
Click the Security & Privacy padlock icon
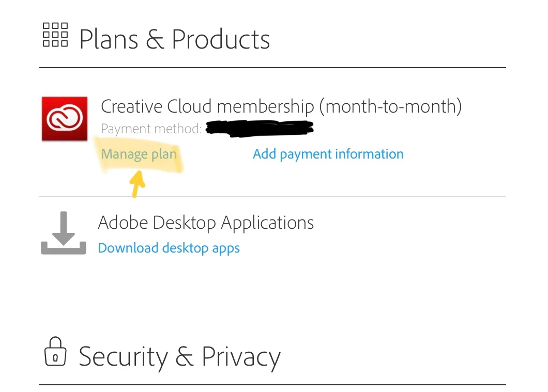[x=55, y=351]
